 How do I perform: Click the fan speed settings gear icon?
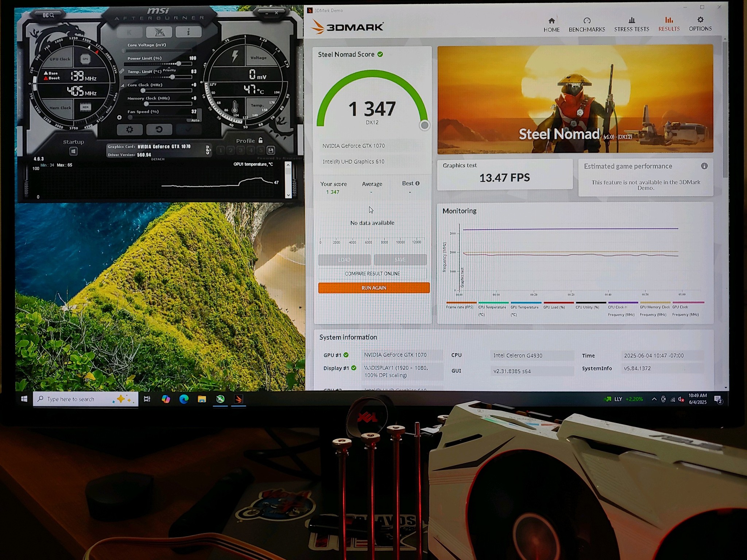click(x=119, y=117)
